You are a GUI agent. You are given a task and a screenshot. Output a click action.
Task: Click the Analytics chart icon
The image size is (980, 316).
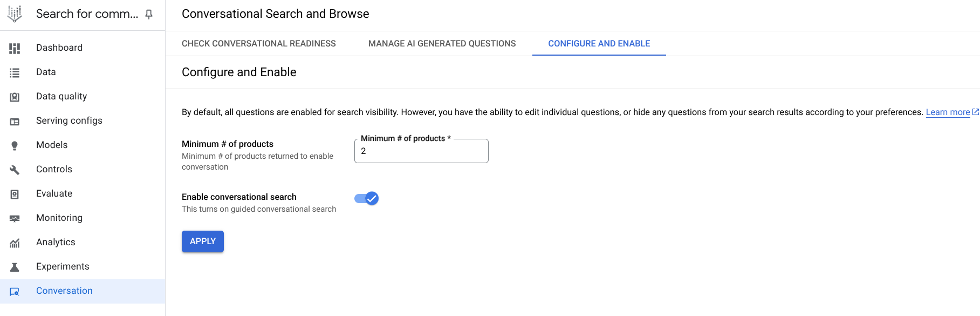coord(15,243)
